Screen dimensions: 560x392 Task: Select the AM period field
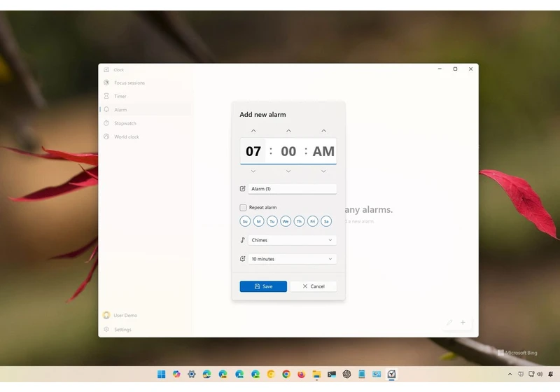click(323, 151)
